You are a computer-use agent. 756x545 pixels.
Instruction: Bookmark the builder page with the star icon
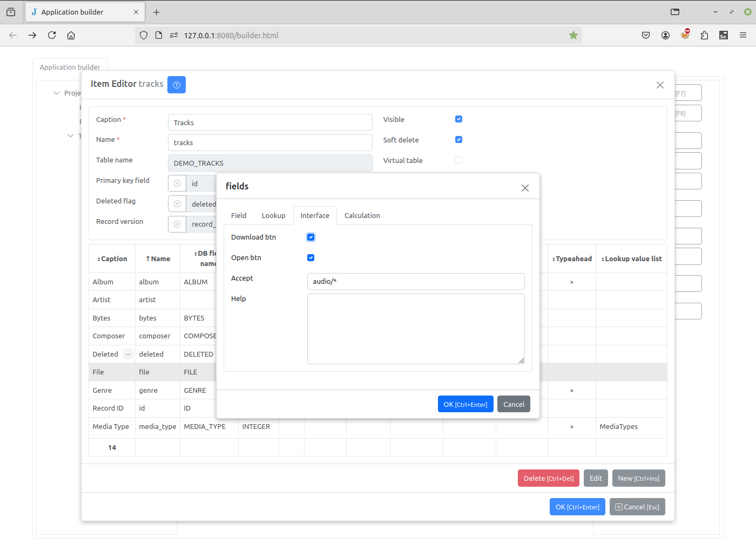coord(573,35)
